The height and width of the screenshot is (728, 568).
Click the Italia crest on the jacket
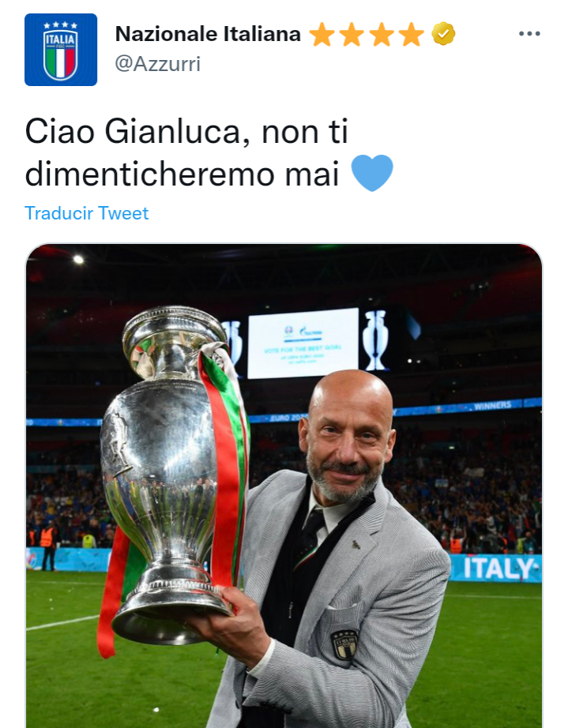click(x=344, y=645)
